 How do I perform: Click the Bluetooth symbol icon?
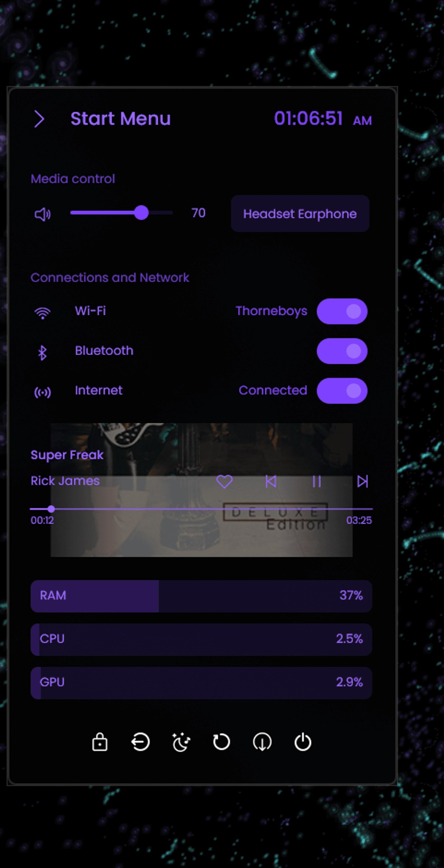click(43, 352)
